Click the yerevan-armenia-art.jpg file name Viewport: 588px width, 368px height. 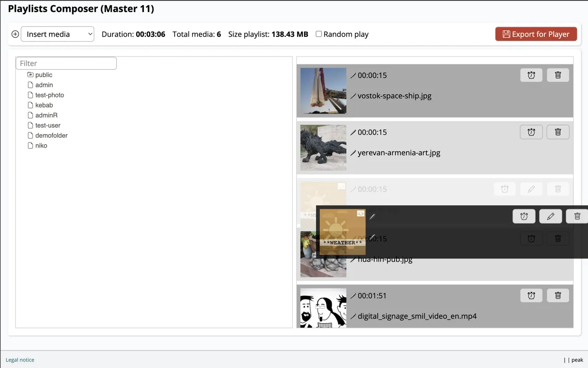click(x=399, y=153)
